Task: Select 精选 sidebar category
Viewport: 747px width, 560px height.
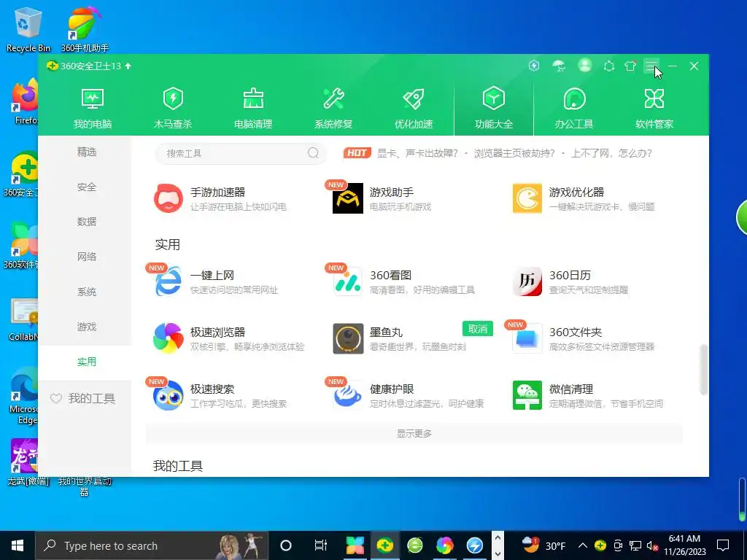Action: pyautogui.click(x=87, y=152)
